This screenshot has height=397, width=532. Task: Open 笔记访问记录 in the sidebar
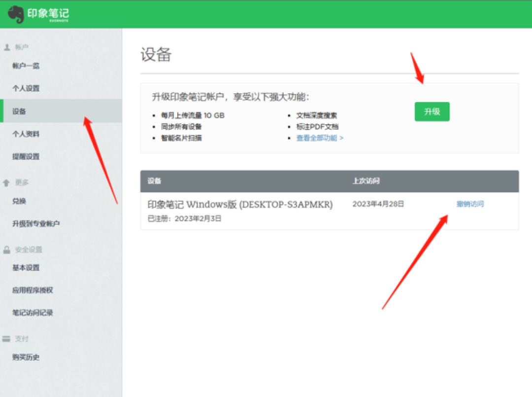[x=33, y=313]
